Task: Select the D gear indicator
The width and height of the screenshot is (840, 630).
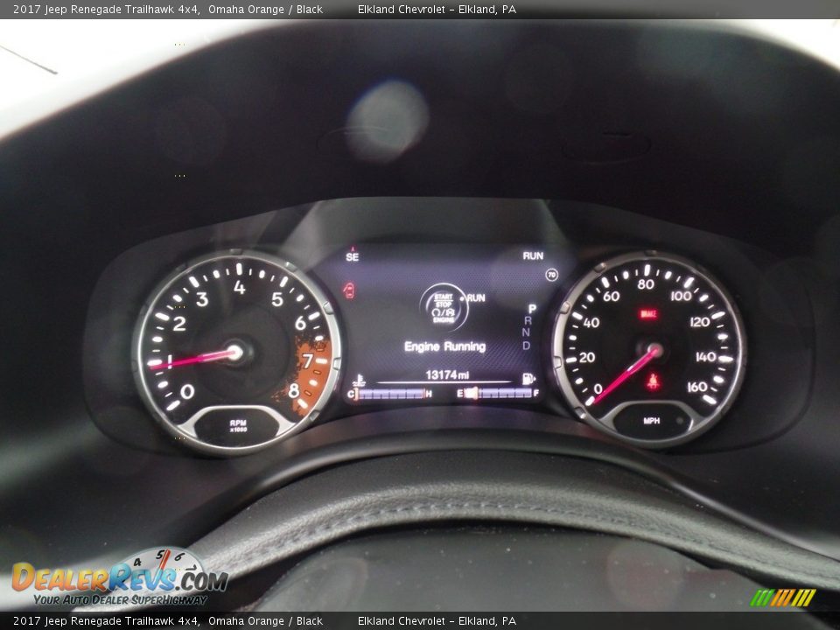Action: (x=526, y=346)
